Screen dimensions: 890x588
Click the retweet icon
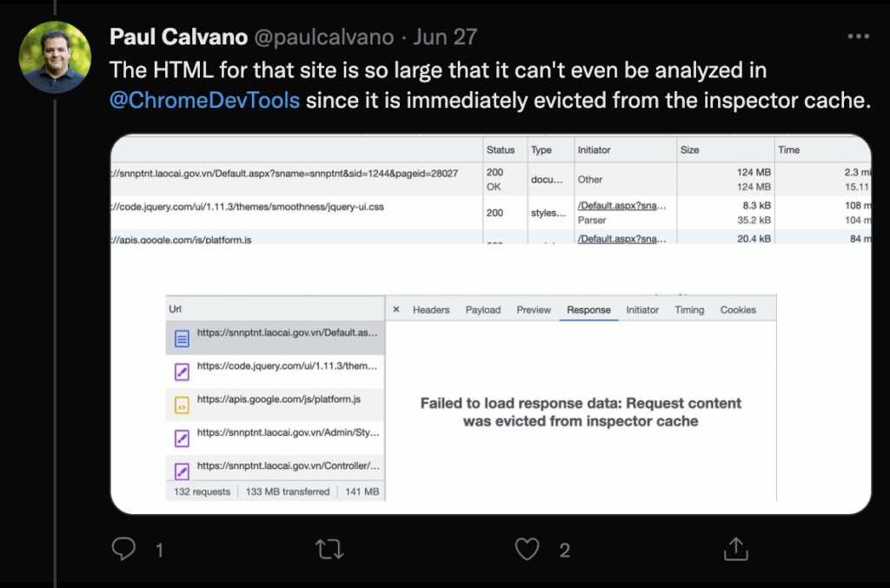(329, 549)
